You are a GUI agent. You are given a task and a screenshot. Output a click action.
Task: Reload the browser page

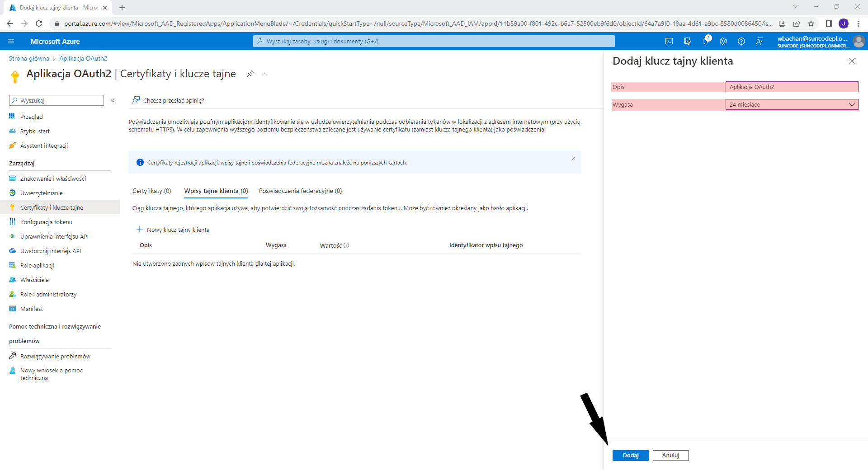[x=39, y=23]
